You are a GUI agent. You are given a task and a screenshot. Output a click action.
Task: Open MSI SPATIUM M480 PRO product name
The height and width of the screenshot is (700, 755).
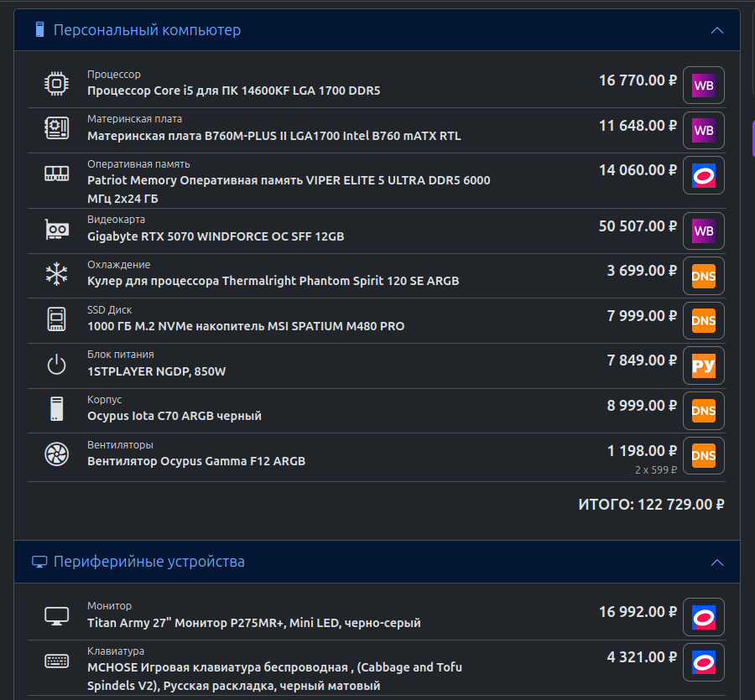(246, 326)
